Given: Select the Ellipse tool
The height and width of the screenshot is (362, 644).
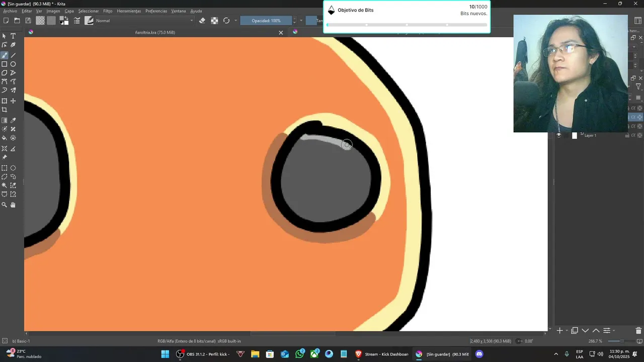Looking at the screenshot, I should 13,64.
